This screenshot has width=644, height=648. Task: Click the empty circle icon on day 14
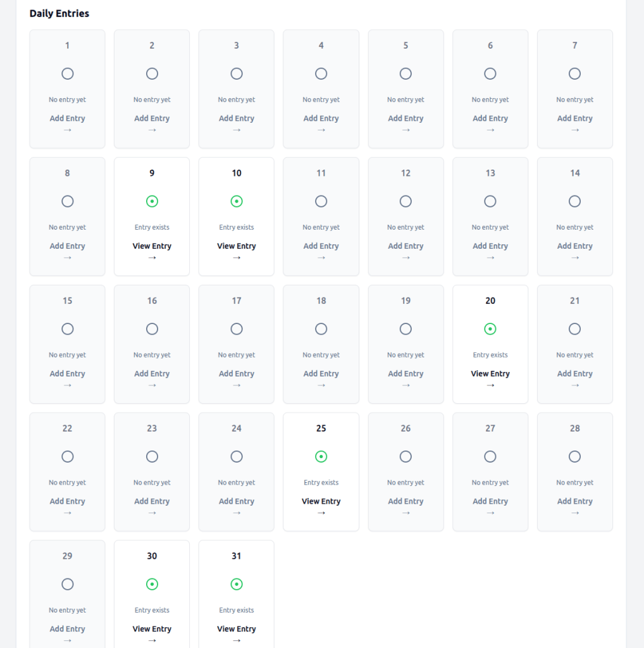(x=574, y=201)
